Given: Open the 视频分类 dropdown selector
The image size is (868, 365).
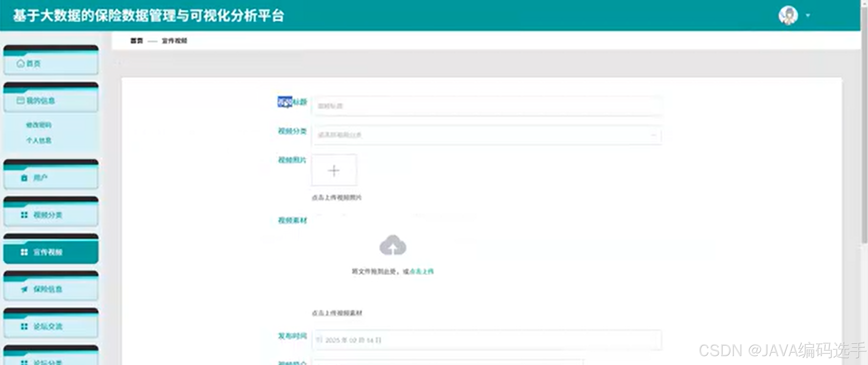Looking at the screenshot, I should (487, 135).
